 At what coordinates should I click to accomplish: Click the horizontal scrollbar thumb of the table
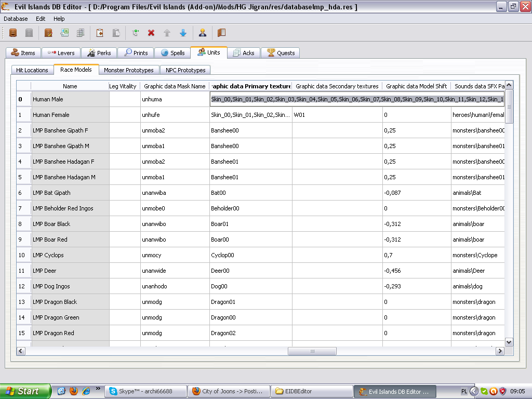coord(312,351)
